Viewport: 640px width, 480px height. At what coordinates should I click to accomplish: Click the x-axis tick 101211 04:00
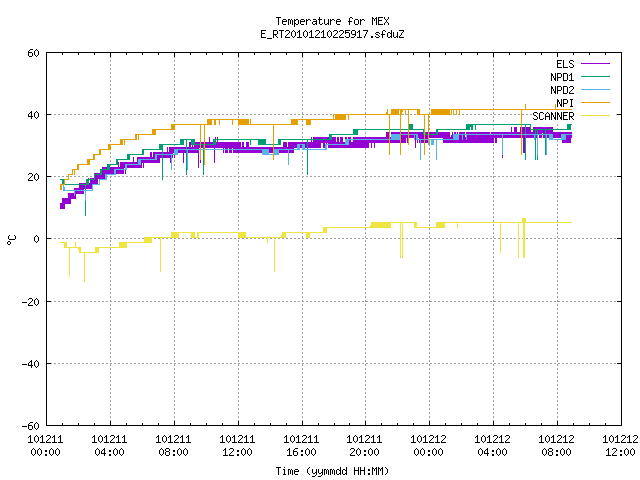coord(109,446)
